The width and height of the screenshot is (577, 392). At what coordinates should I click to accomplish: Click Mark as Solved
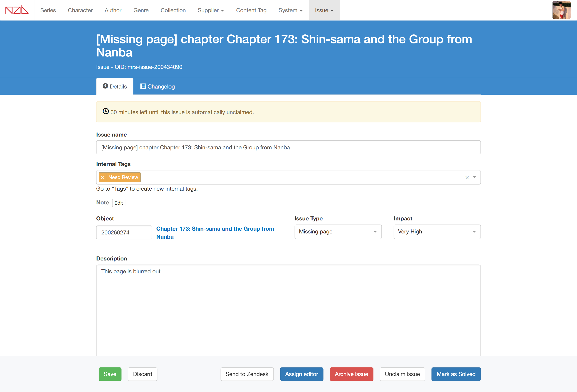(x=456, y=374)
